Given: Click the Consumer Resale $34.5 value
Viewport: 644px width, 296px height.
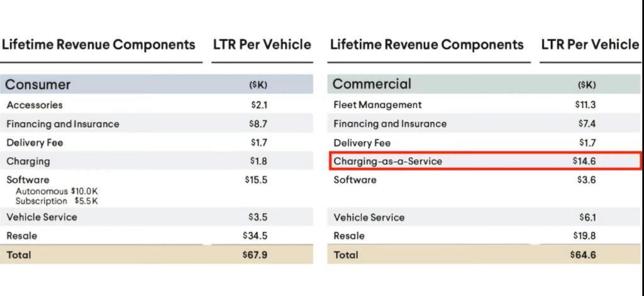Looking at the screenshot, I should pos(255,236).
